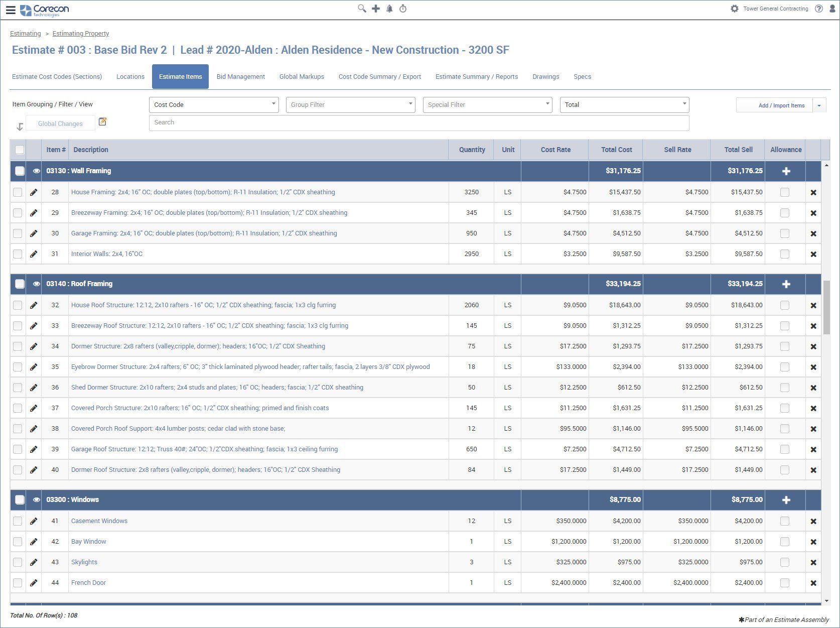
Task: Click the scrollbar down arrow
Action: pyautogui.click(x=826, y=600)
